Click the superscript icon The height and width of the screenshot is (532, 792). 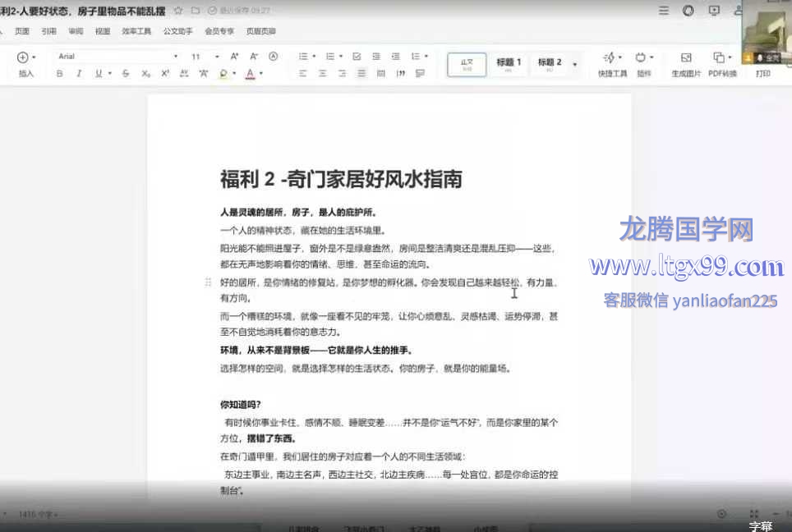(164, 73)
